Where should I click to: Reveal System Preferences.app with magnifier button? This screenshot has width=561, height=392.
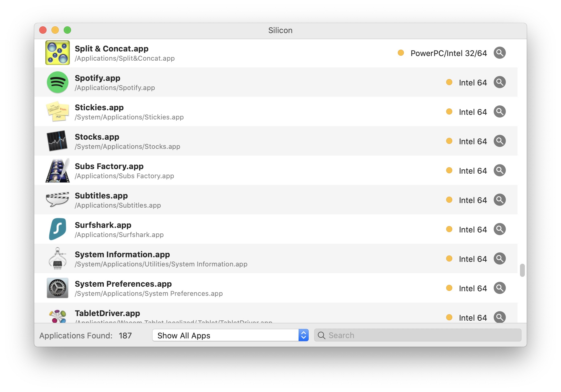click(x=499, y=288)
